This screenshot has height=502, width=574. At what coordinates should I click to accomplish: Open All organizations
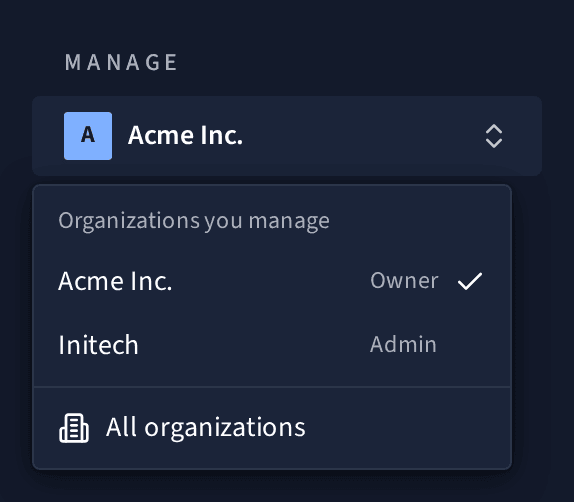(272, 428)
